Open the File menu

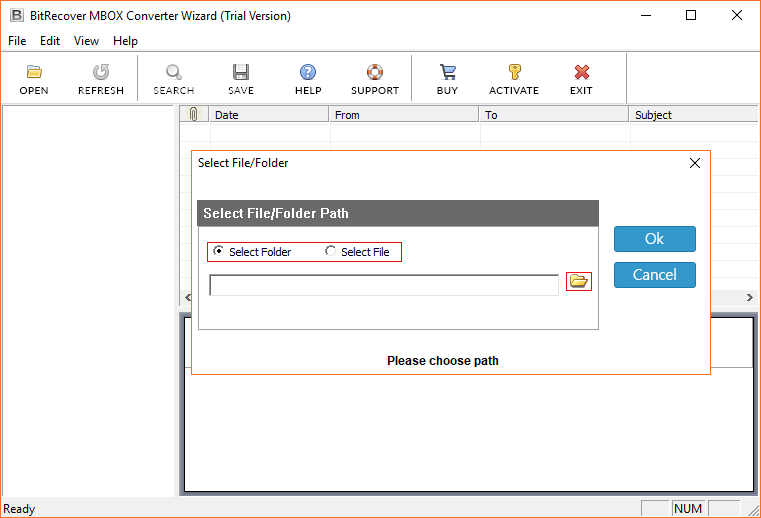17,41
